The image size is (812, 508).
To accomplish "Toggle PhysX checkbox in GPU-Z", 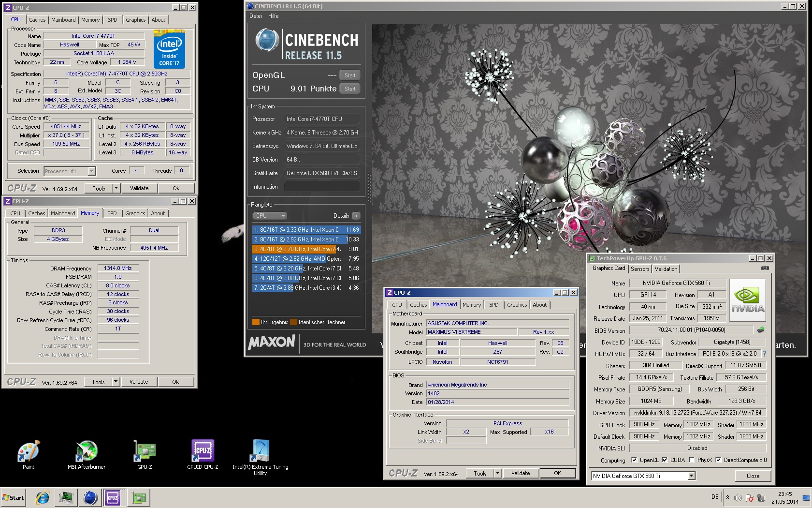I will (692, 460).
